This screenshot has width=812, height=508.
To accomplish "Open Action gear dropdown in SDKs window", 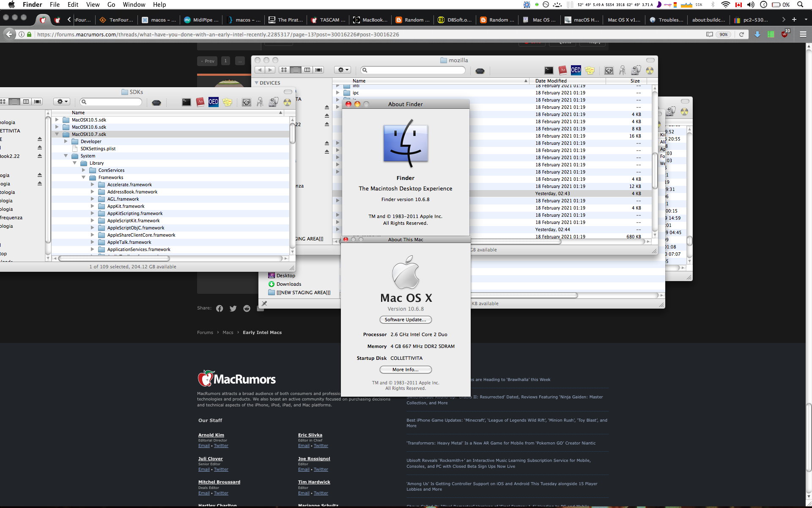I will [62, 102].
